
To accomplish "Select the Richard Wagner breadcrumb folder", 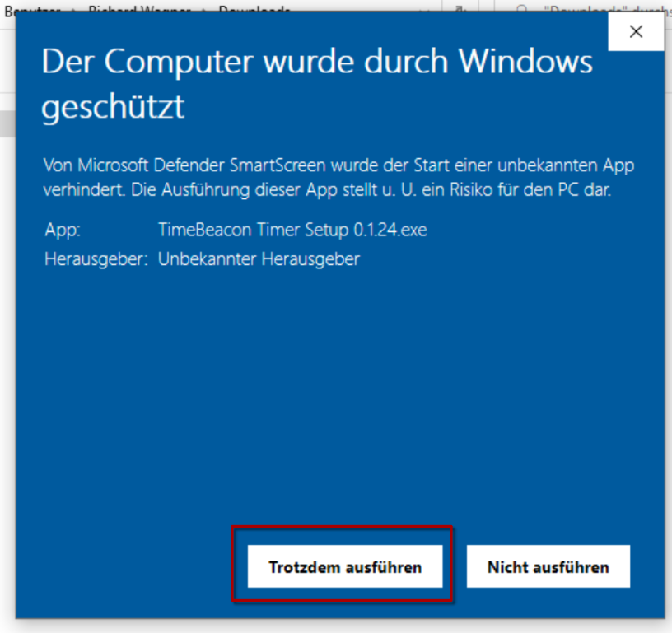I will point(139,8).
